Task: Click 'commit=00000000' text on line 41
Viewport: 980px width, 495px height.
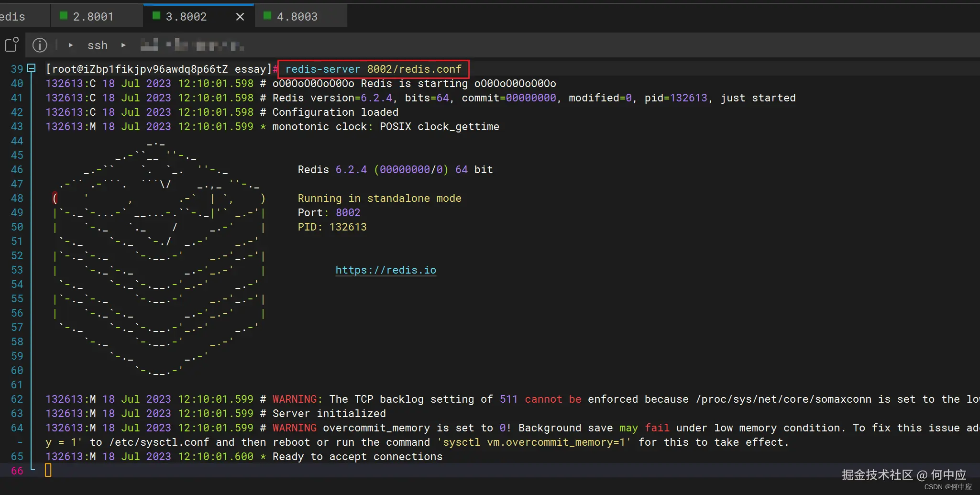Action: (x=509, y=98)
